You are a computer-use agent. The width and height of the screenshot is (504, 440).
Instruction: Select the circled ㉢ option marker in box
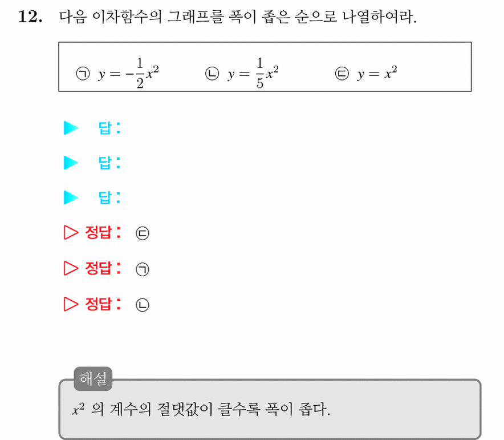pyautogui.click(x=342, y=74)
